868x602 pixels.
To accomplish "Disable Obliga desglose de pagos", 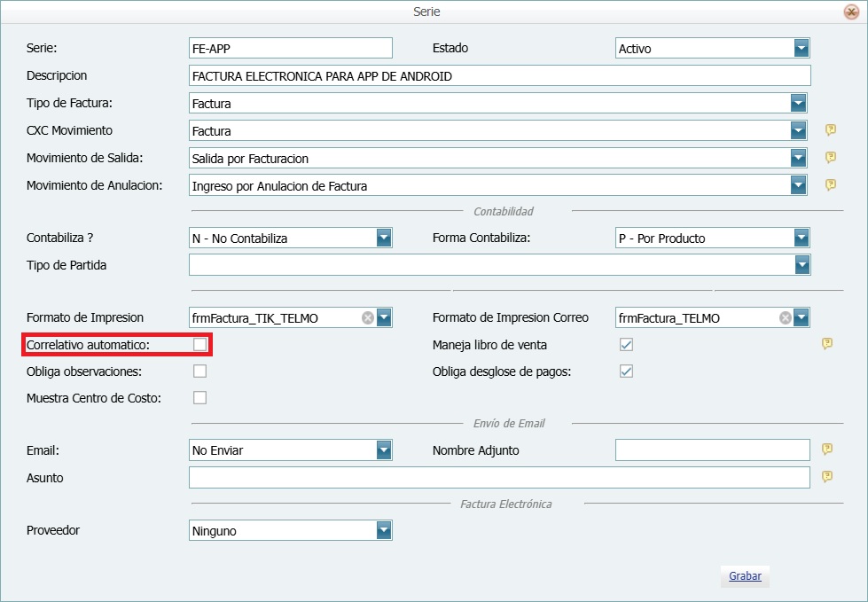I will coord(626,371).
